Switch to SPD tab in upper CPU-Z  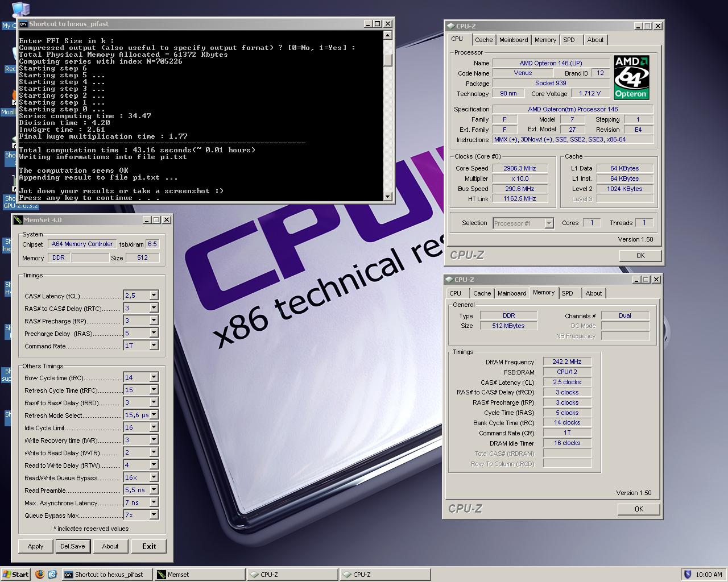[569, 40]
